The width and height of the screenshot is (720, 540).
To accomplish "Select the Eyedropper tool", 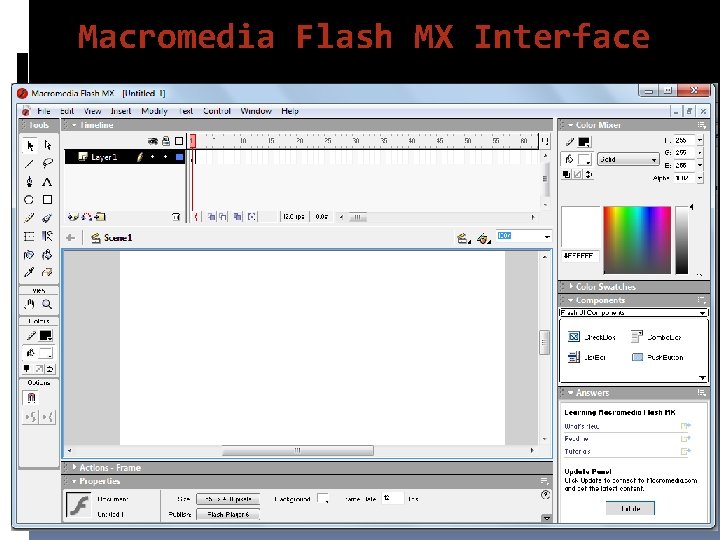I will click(x=29, y=273).
